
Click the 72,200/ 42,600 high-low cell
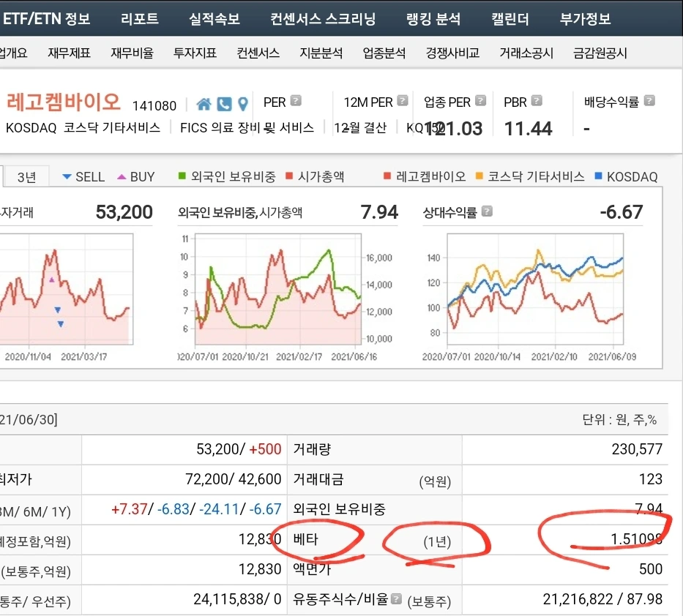[x=233, y=479]
